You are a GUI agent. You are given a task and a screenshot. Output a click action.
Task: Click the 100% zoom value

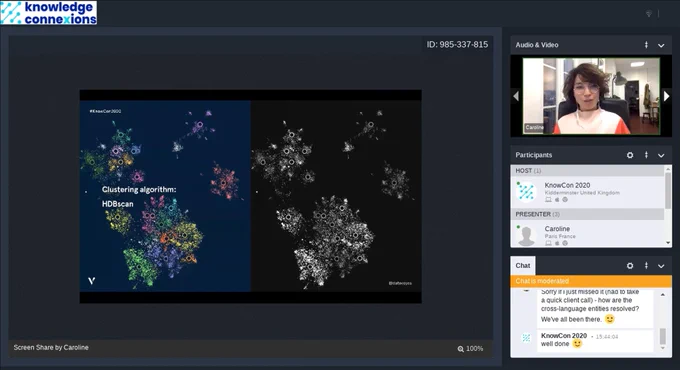(x=474, y=349)
